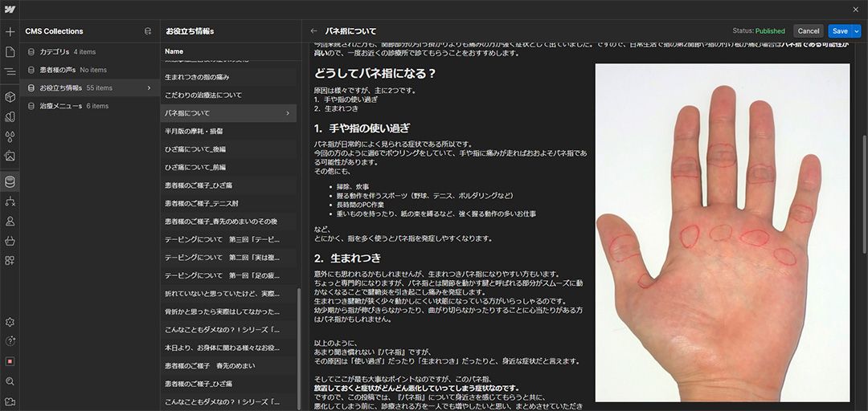Open the Navigator panel
Image resolution: width=868 pixels, height=411 pixels.
click(x=10, y=72)
